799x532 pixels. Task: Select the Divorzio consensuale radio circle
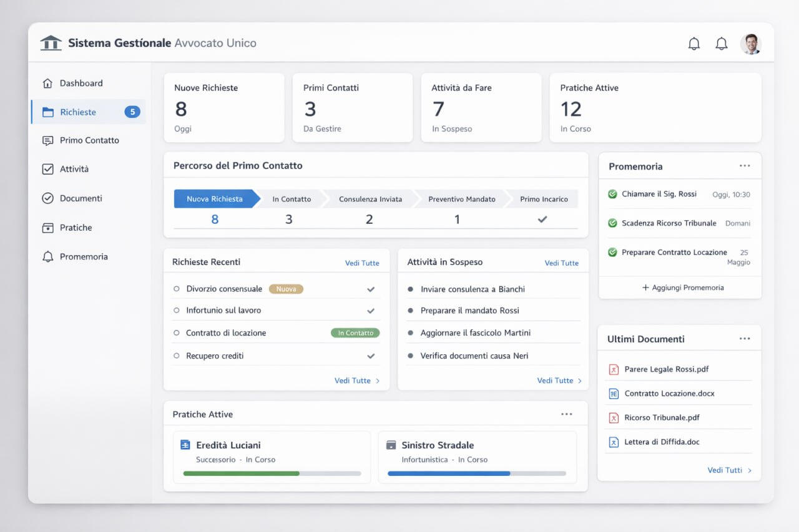pyautogui.click(x=176, y=289)
